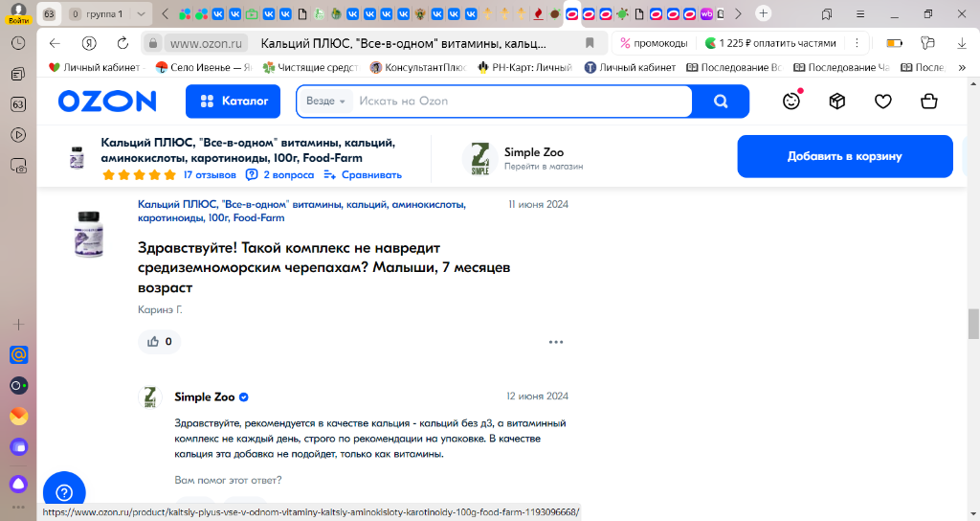Open the Войти profile avatar
The height and width of the screenshot is (521, 980).
point(19,13)
